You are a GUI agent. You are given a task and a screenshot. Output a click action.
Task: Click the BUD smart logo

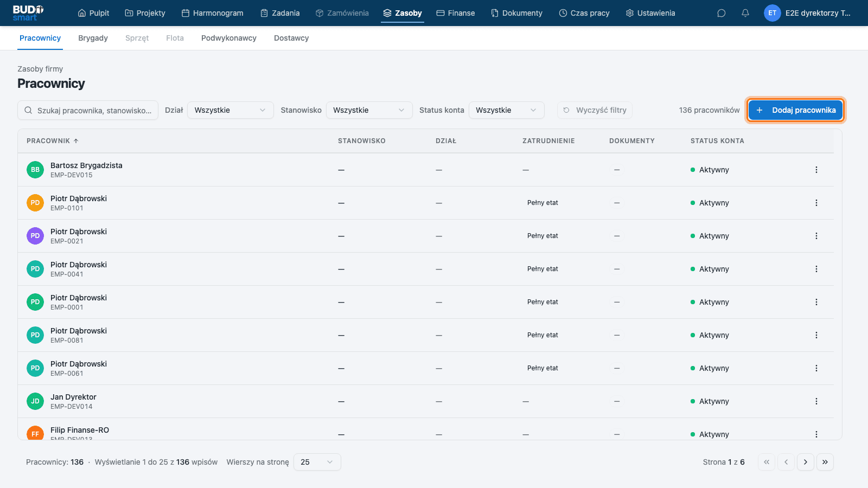click(x=28, y=13)
